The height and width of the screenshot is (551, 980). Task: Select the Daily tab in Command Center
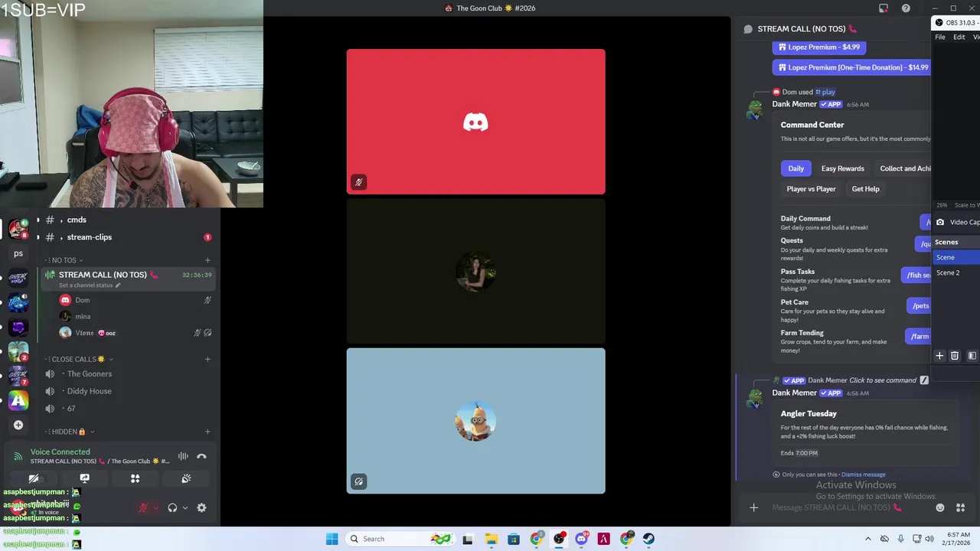[796, 168]
